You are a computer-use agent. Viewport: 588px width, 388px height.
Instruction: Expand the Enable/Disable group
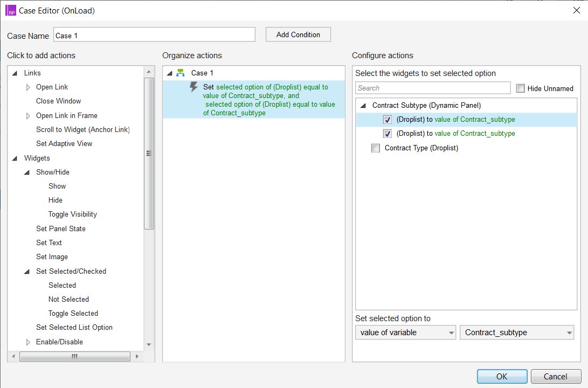point(28,342)
